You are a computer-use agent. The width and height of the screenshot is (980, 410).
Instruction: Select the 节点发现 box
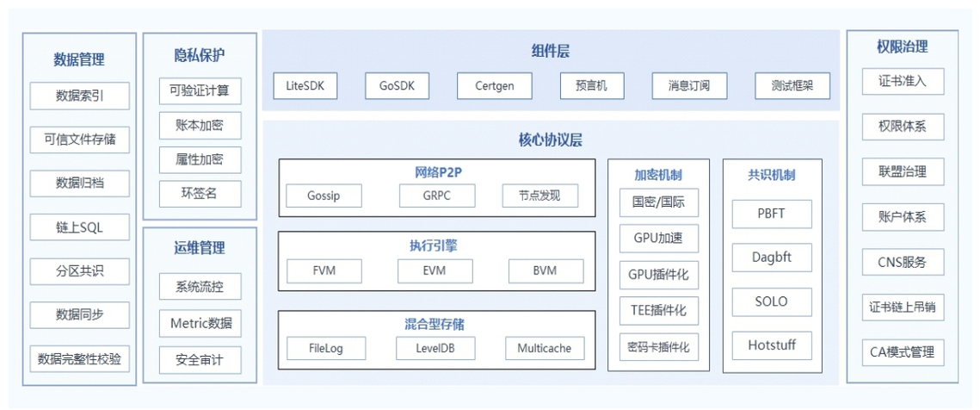[540, 196]
